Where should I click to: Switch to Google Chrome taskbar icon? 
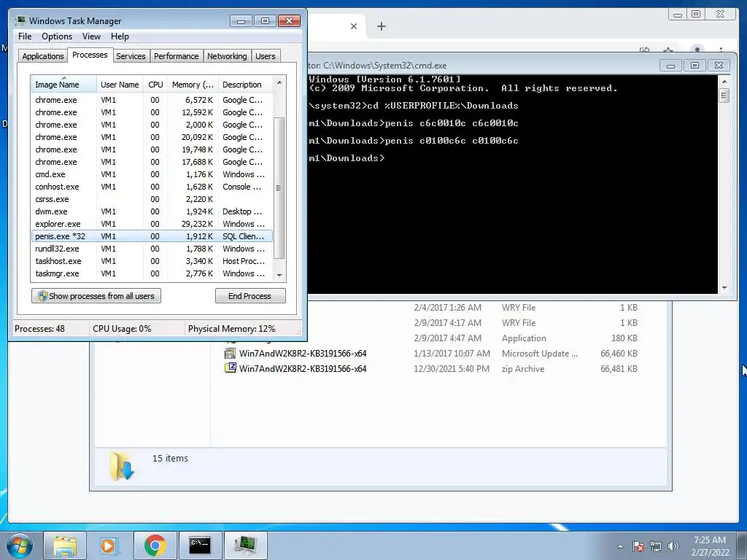(155, 545)
